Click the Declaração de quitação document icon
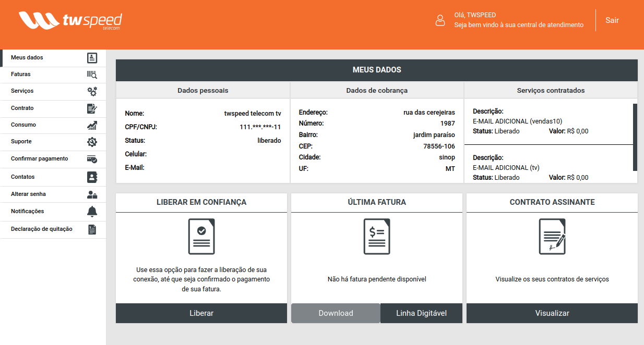644x345 pixels. point(92,229)
